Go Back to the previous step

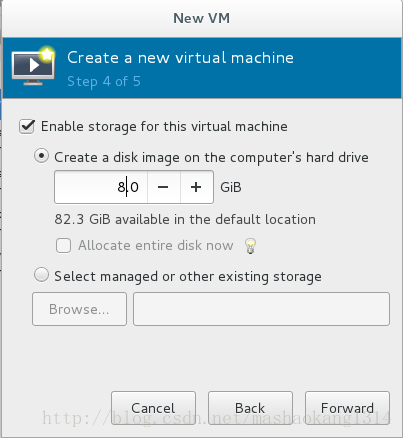(250, 408)
